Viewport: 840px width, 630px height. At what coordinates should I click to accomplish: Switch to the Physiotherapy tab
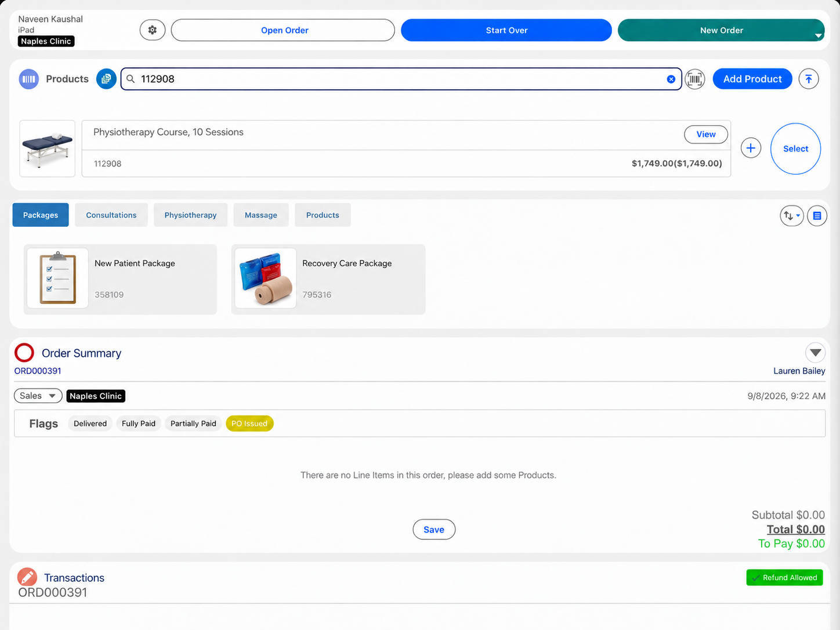[x=190, y=215]
